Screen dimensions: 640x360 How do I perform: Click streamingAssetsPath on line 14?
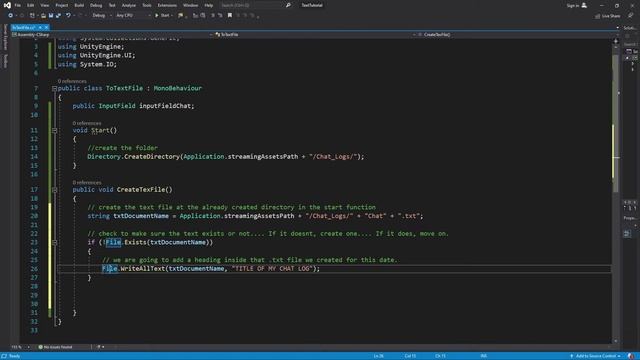coord(263,157)
